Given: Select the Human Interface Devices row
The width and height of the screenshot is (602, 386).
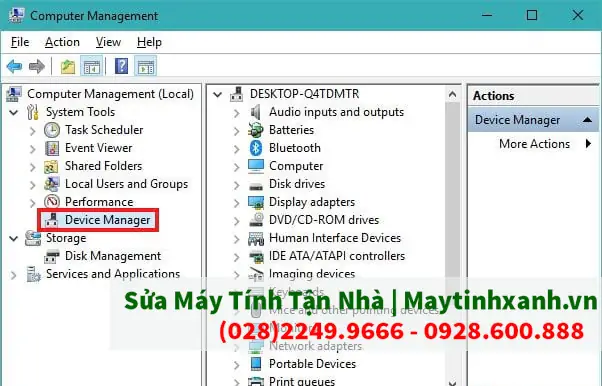Looking at the screenshot, I should tap(335, 238).
